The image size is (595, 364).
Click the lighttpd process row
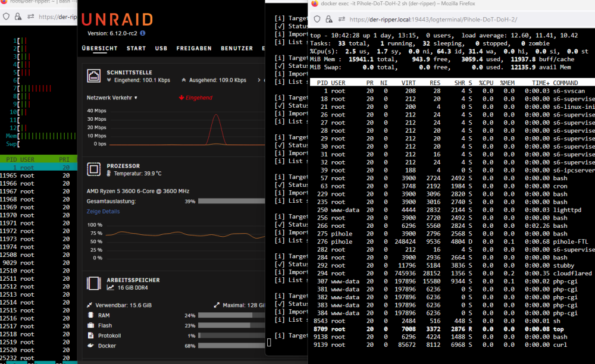point(452,210)
